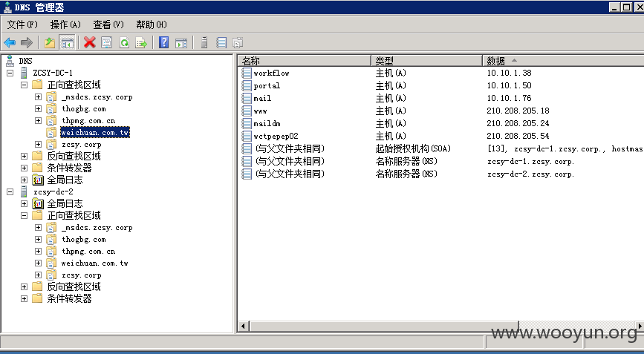
Task: Minimize the DNS 管理器 window
Action: click(x=614, y=7)
